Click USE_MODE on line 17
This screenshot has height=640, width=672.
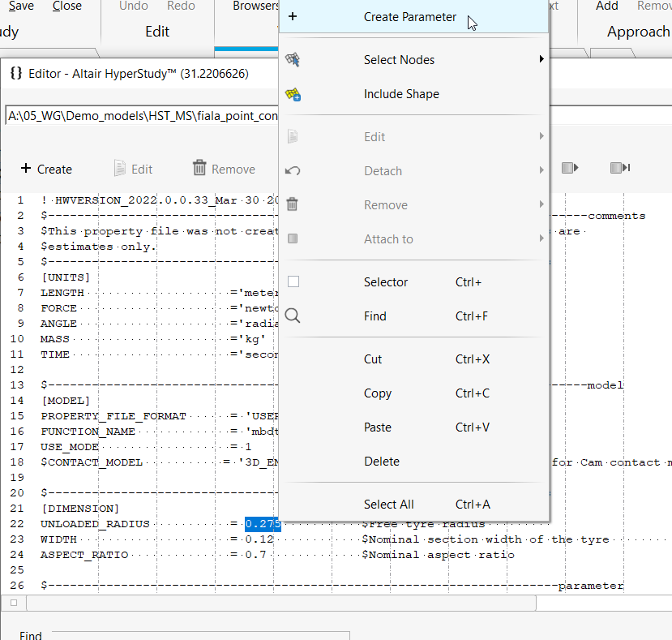70,447
